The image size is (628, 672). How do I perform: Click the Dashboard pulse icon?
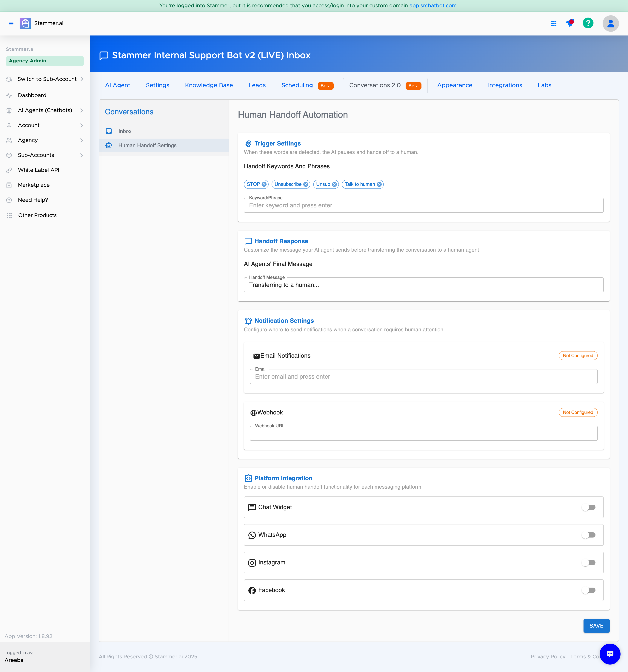(x=9, y=95)
